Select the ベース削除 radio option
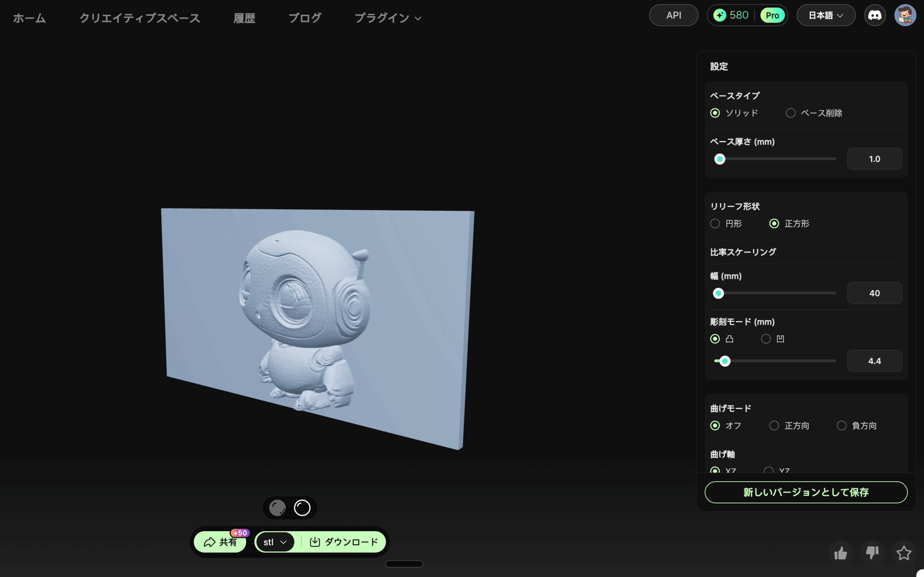 click(x=790, y=113)
